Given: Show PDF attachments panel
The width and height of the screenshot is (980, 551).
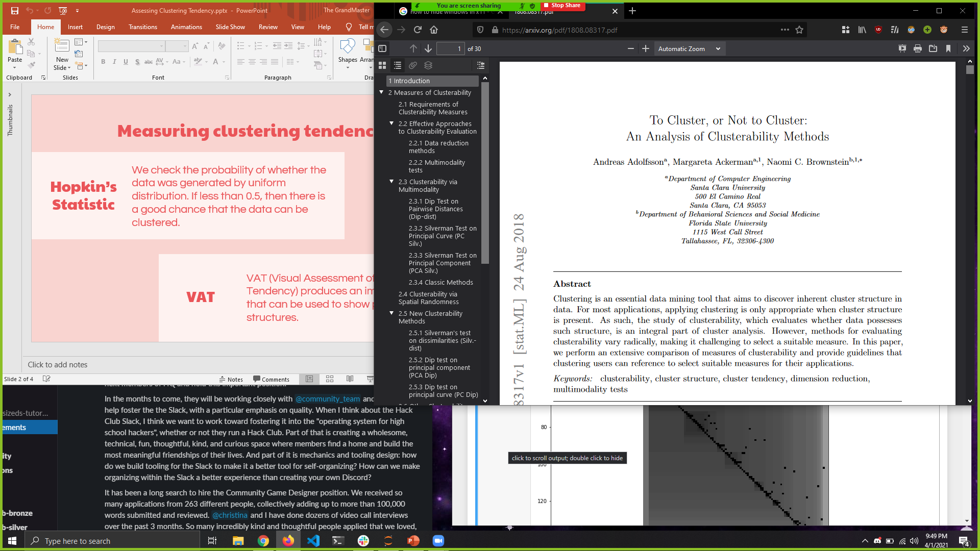Looking at the screenshot, I should point(413,65).
